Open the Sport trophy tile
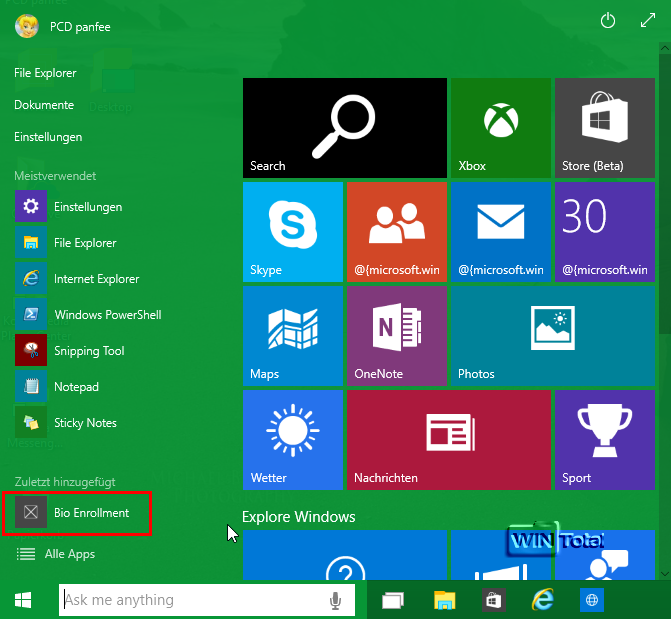 click(x=604, y=439)
